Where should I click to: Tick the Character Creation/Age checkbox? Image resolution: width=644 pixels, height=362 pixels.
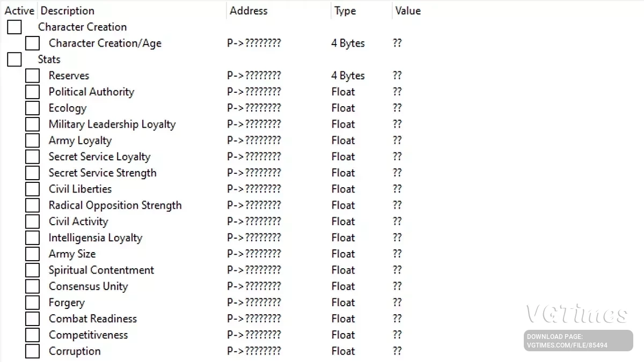click(x=32, y=43)
